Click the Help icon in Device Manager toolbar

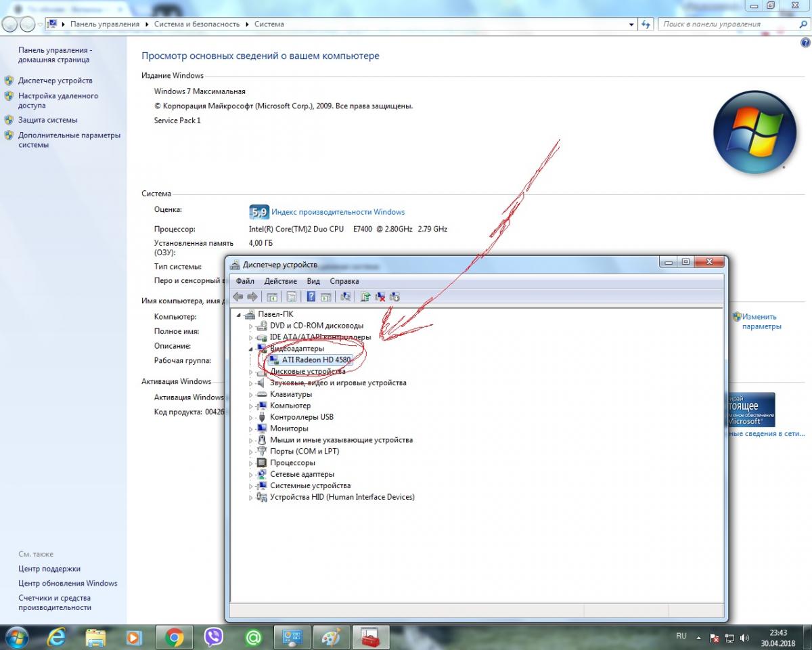(x=311, y=297)
